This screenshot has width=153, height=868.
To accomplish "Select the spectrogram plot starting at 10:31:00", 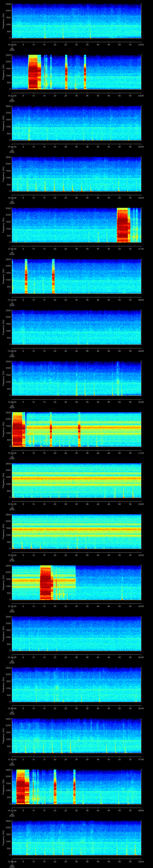I will coord(76,481).
